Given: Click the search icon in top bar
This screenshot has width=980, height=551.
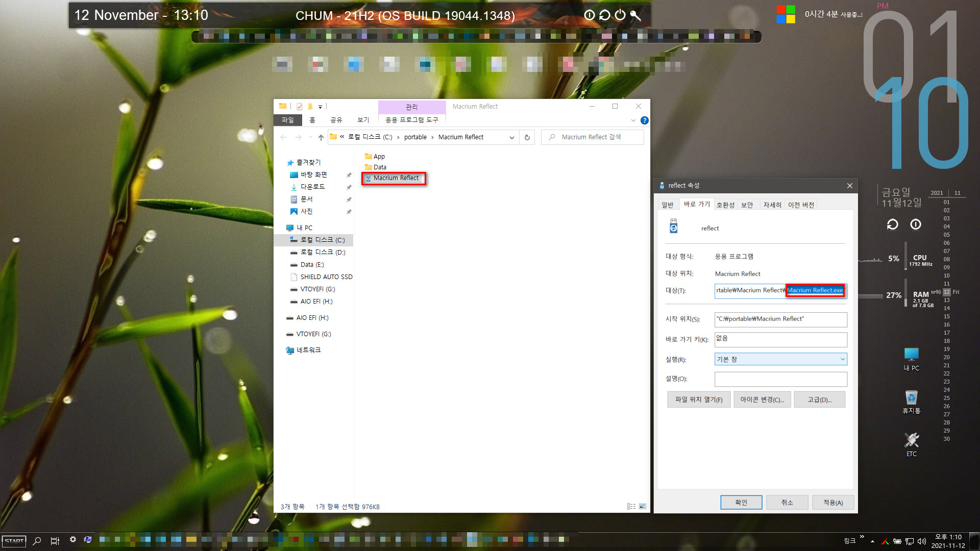Looking at the screenshot, I should click(x=635, y=15).
